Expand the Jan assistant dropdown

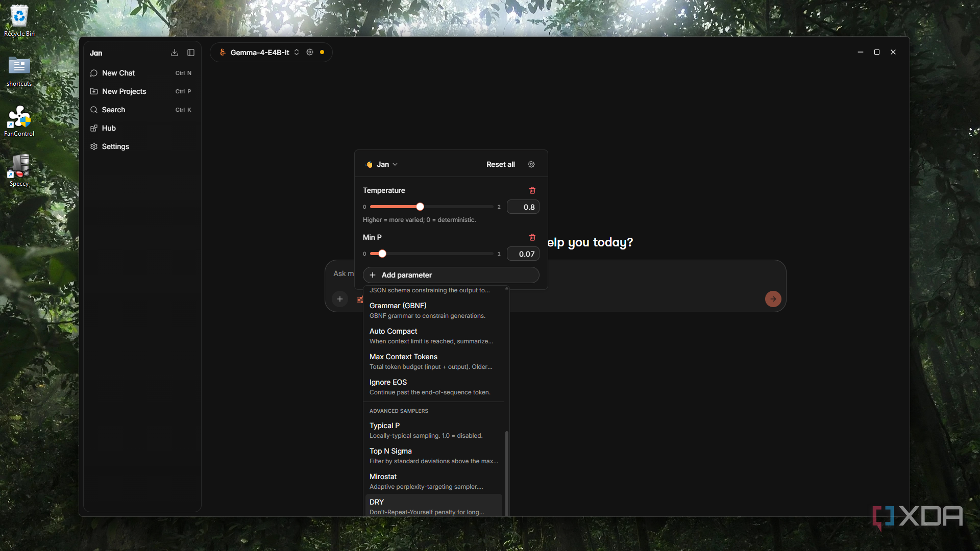click(x=382, y=164)
